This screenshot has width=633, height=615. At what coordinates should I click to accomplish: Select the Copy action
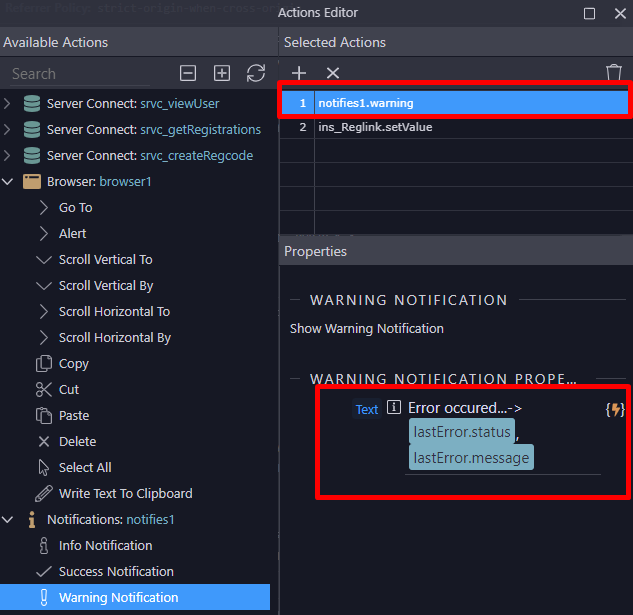[x=73, y=363]
